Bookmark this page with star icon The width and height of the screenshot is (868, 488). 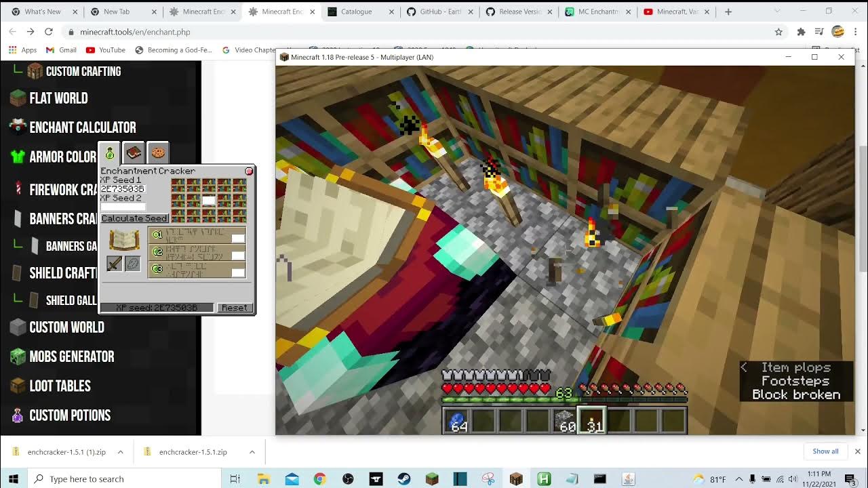[x=778, y=32]
